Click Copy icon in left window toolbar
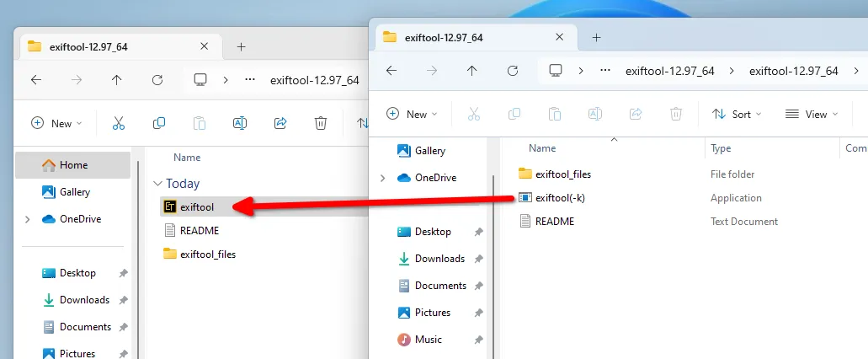Image resolution: width=868 pixels, height=359 pixels. pos(159,123)
